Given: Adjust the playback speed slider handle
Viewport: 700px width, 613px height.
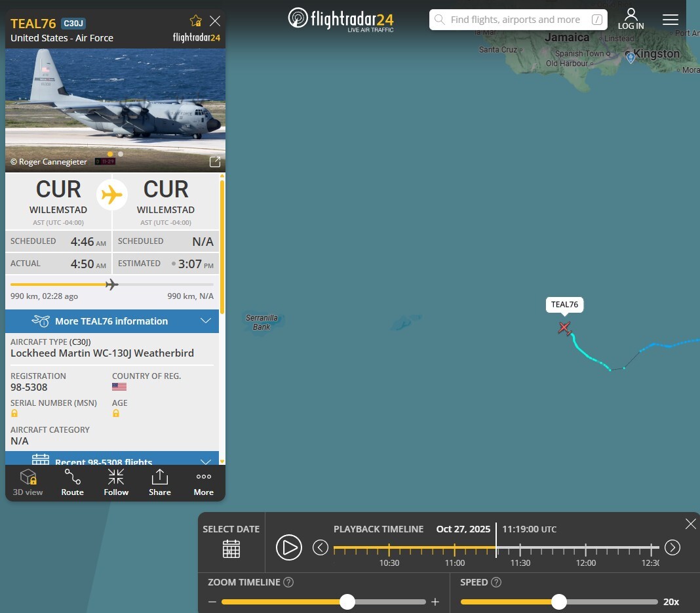Looking at the screenshot, I should (558, 602).
